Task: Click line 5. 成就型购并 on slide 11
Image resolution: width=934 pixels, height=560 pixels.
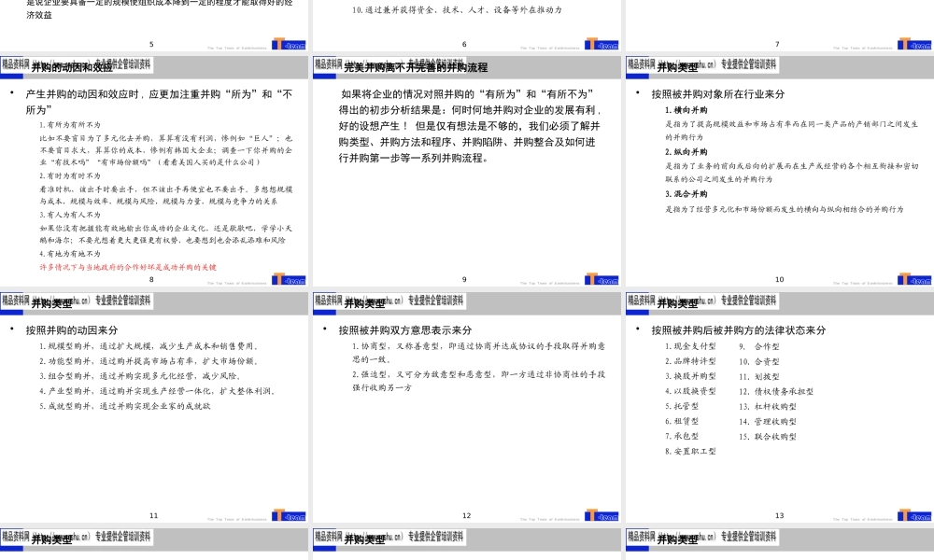Action: [125, 406]
